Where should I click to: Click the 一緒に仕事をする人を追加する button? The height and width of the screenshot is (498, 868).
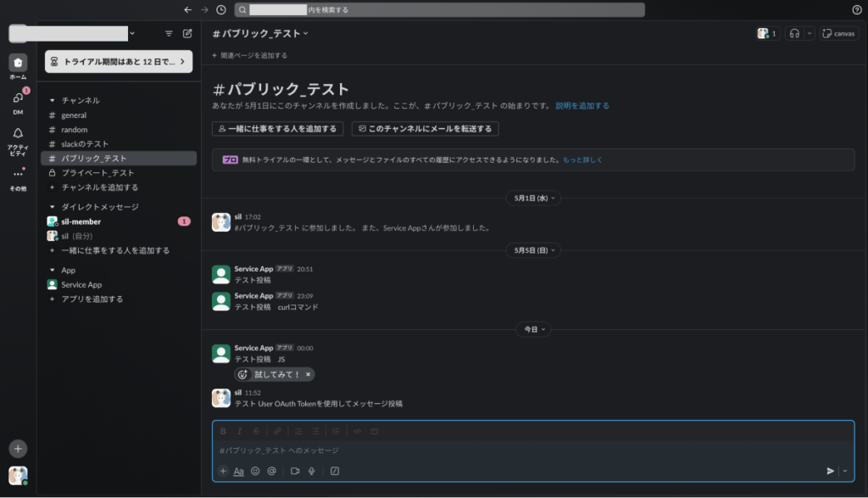pos(276,129)
